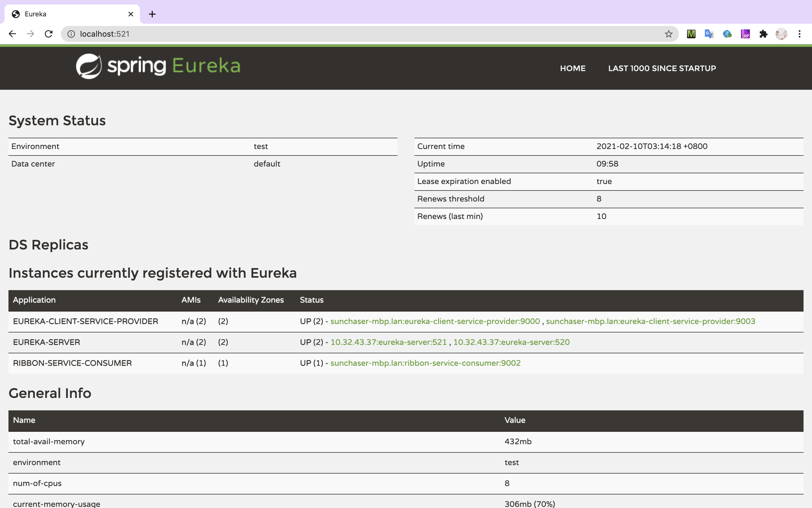This screenshot has height=508, width=812.
Task: Open the eureka-client-service-provider:9003 instance link
Action: (650, 321)
